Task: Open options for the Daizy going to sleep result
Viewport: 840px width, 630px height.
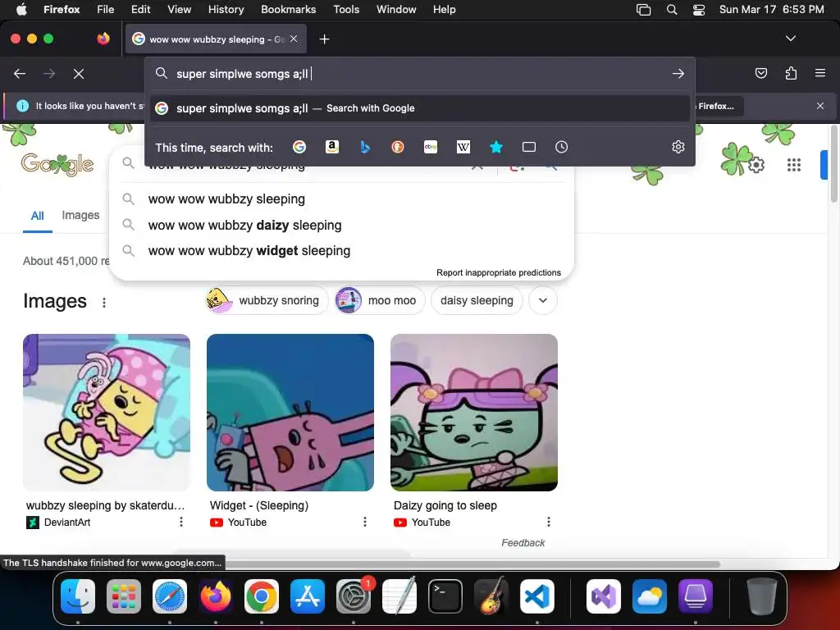Action: tap(548, 522)
